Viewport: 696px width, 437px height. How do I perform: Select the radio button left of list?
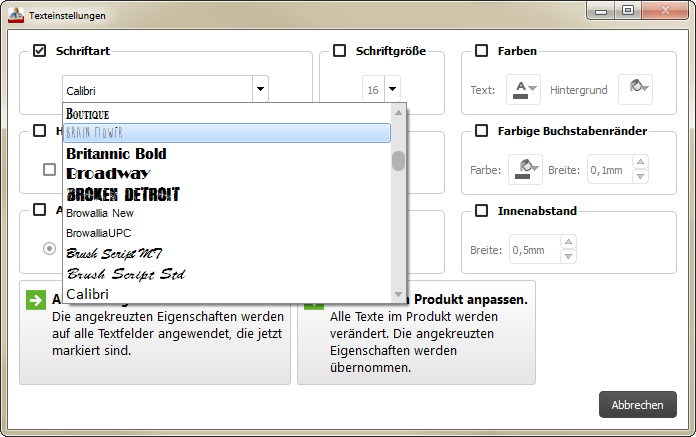click(x=49, y=248)
